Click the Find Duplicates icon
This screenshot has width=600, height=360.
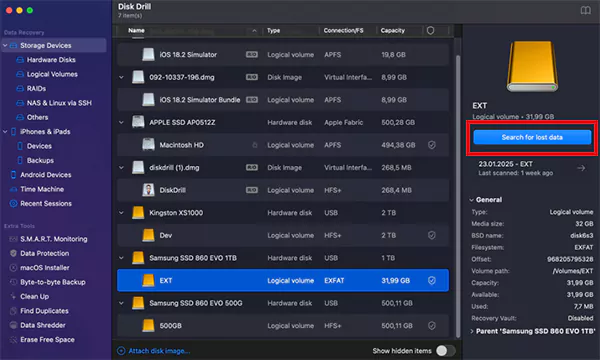[13, 311]
